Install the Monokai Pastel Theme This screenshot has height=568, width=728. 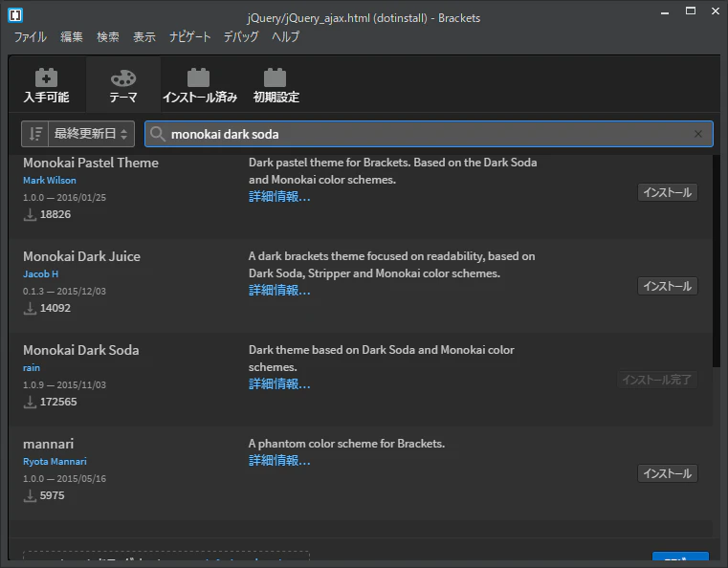667,192
